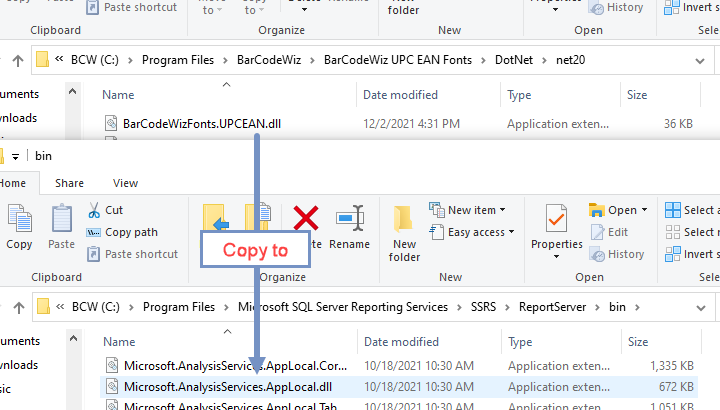720x410 pixels.
Task: Click Microsoft.AnalysisServices.AppLocal.dll file icon
Action: click(x=112, y=386)
